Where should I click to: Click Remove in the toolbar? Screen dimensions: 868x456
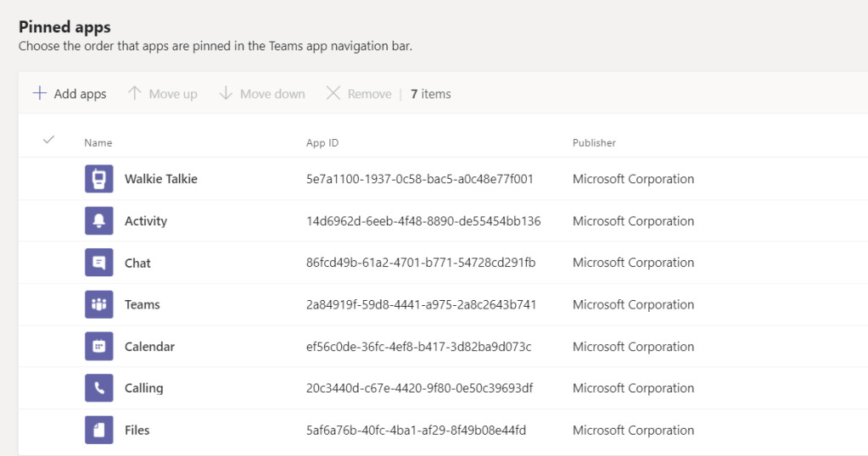click(359, 94)
